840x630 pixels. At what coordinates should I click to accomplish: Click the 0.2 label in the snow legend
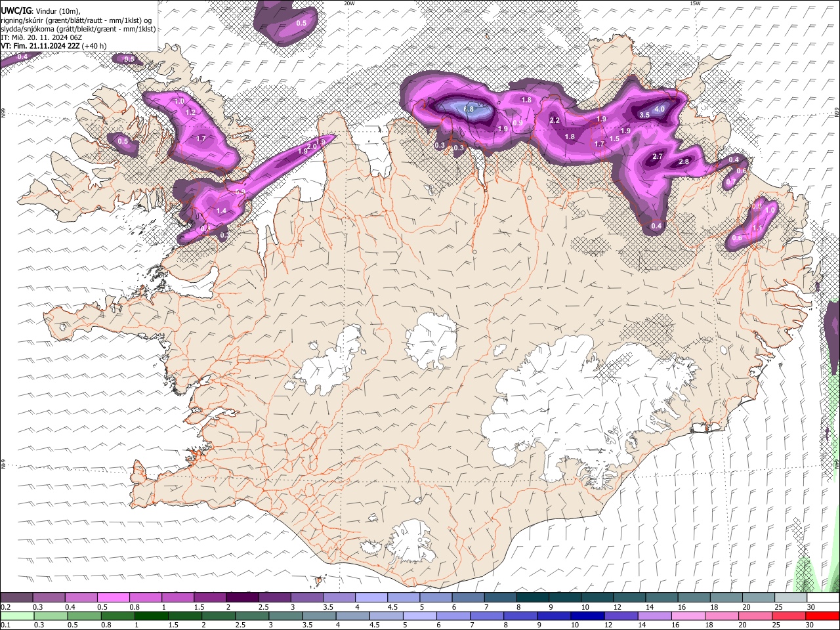(6, 608)
